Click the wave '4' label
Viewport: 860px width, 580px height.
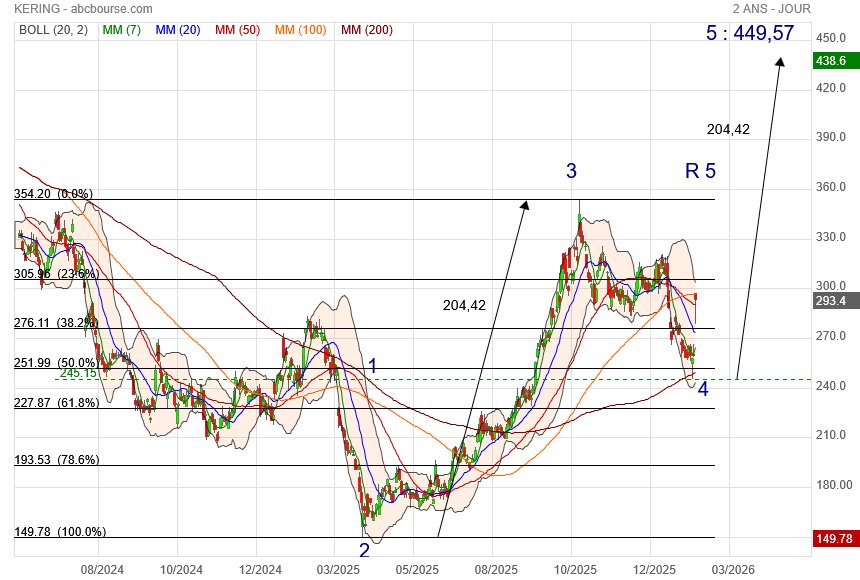click(x=703, y=389)
